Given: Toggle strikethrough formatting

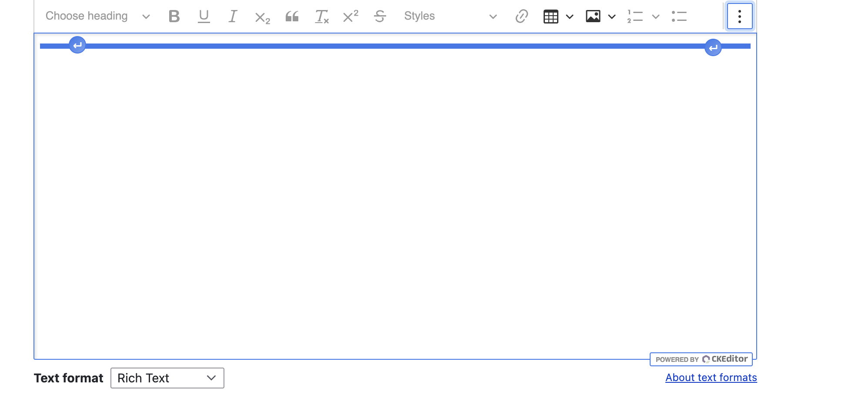Looking at the screenshot, I should click(380, 17).
